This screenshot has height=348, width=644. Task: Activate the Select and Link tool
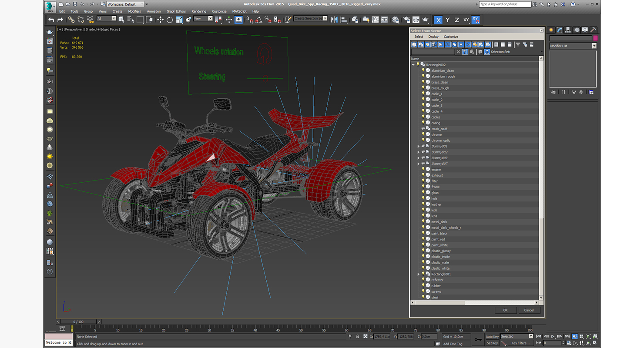pos(71,20)
